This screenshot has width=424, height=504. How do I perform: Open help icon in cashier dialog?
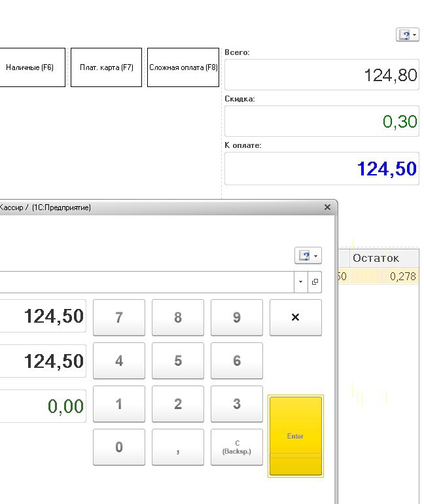coord(304,256)
